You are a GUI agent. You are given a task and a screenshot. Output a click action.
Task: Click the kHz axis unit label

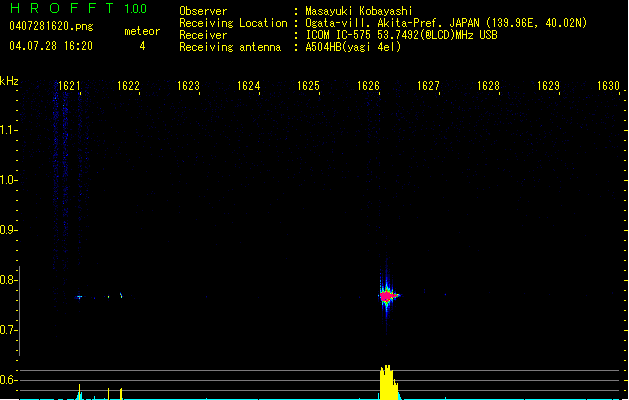[9, 81]
